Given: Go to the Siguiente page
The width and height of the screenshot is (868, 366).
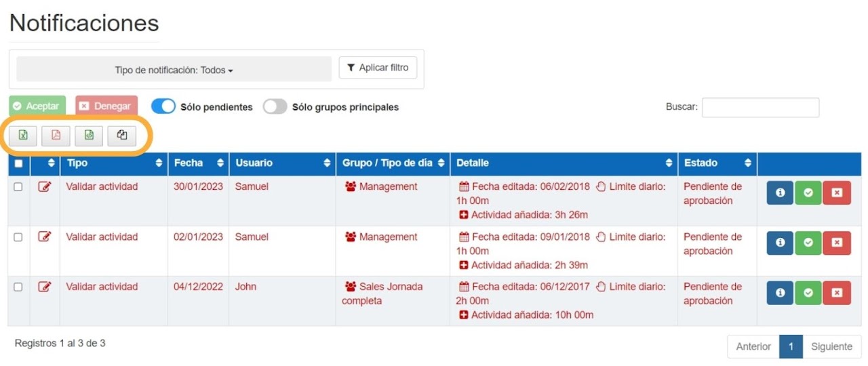Looking at the screenshot, I should [831, 346].
